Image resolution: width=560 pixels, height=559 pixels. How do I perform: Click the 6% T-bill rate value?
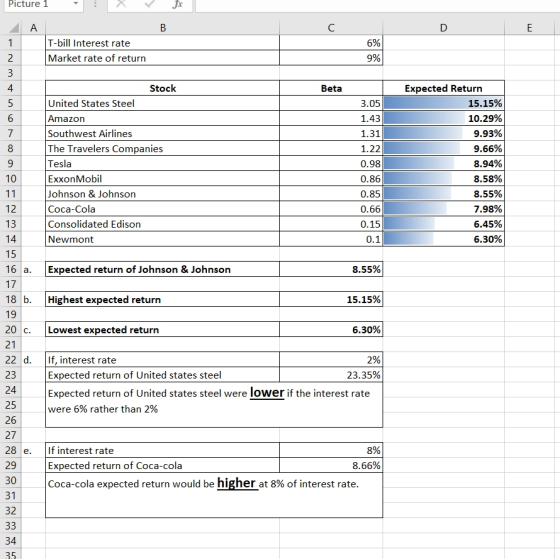(x=331, y=43)
